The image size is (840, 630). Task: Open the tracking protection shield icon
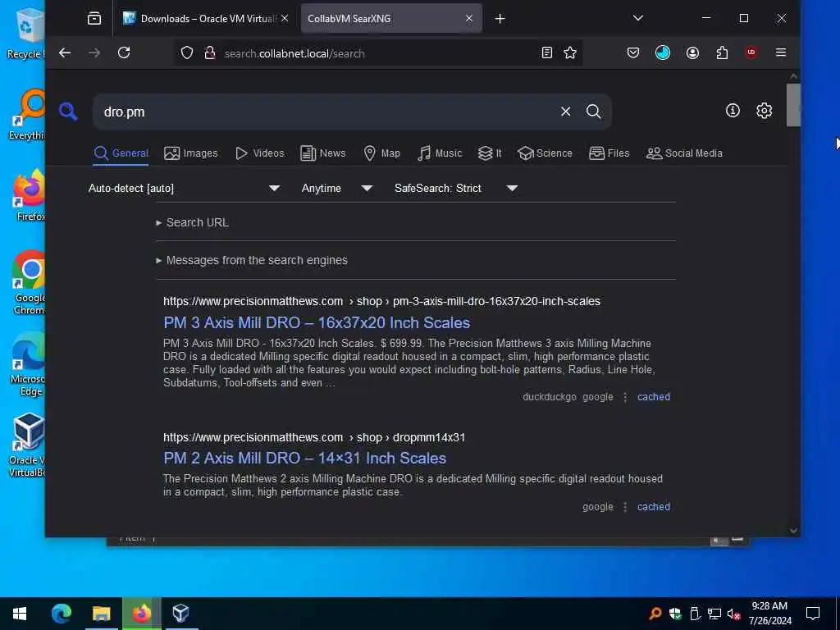pos(186,53)
